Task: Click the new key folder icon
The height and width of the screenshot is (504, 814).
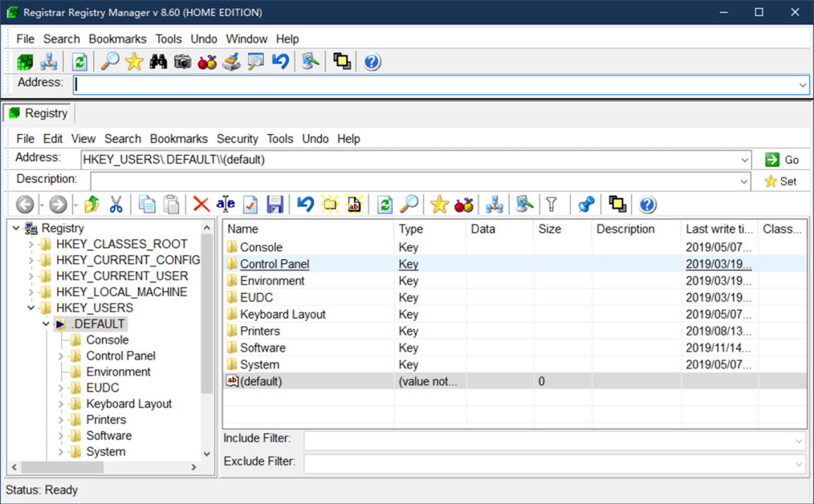Action: 330,204
